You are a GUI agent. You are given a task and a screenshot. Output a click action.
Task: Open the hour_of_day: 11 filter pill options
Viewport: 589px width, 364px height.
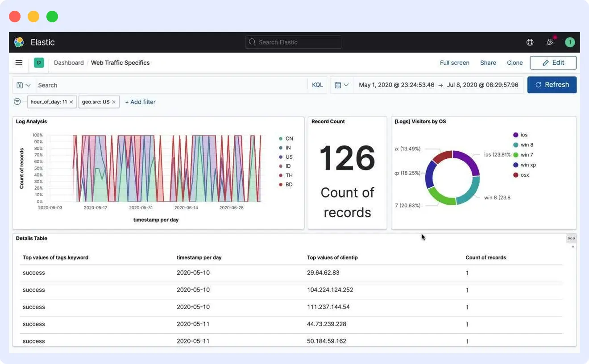tap(49, 102)
